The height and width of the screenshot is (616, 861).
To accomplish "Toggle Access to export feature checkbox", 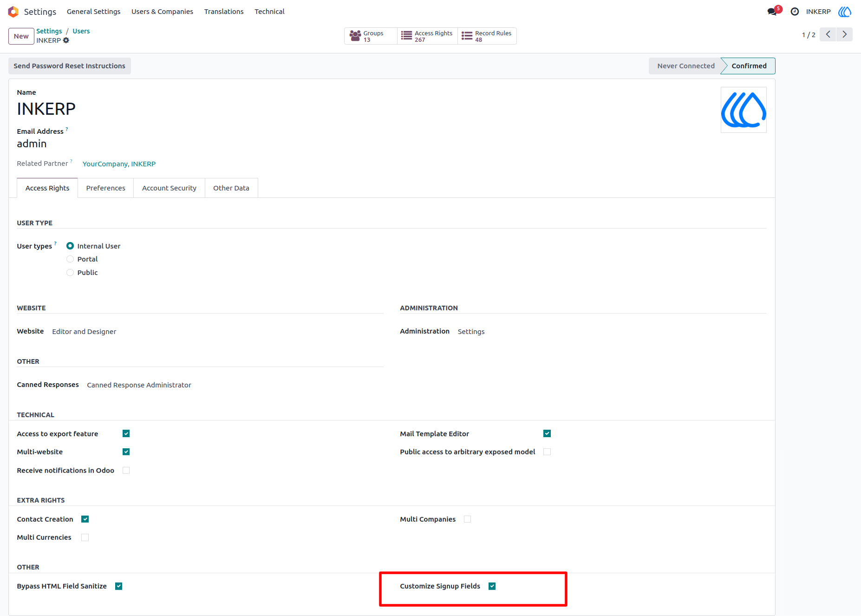I will (x=126, y=433).
